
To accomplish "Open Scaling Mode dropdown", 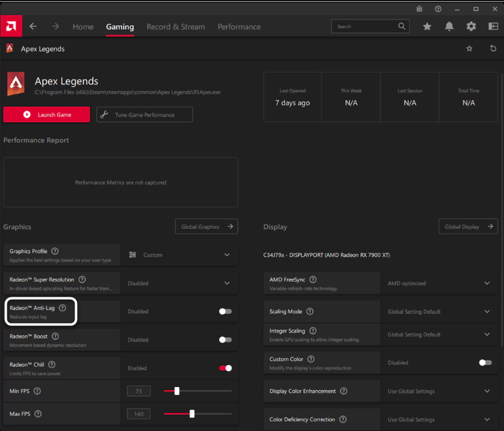I will (x=439, y=311).
